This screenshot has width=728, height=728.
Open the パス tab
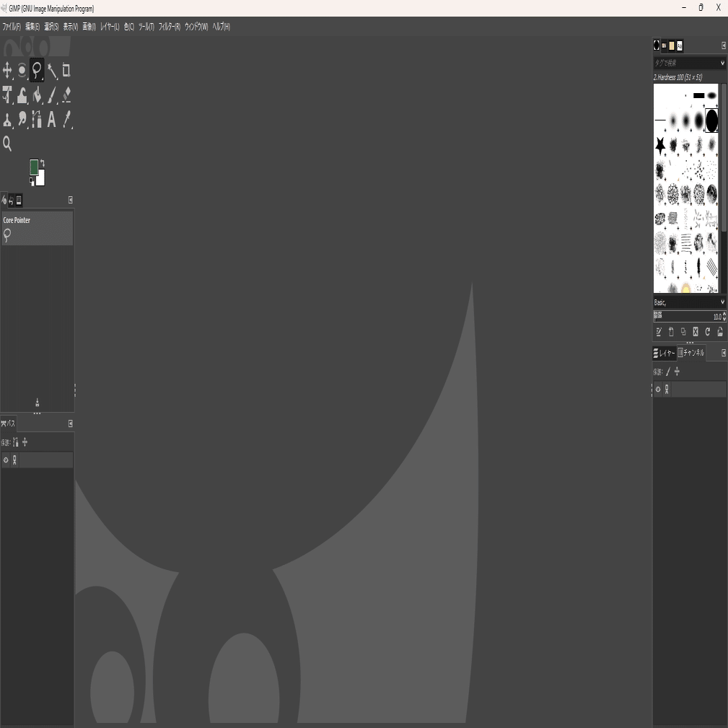9,423
